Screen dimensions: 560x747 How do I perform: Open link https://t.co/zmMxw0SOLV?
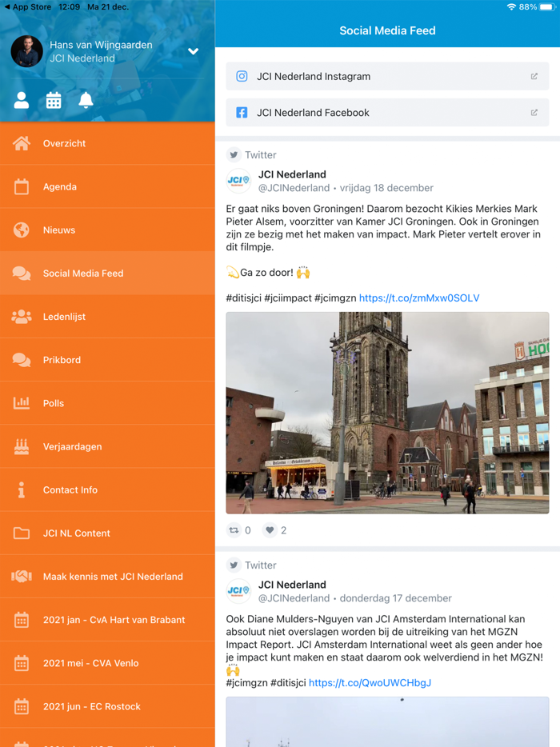(x=419, y=298)
